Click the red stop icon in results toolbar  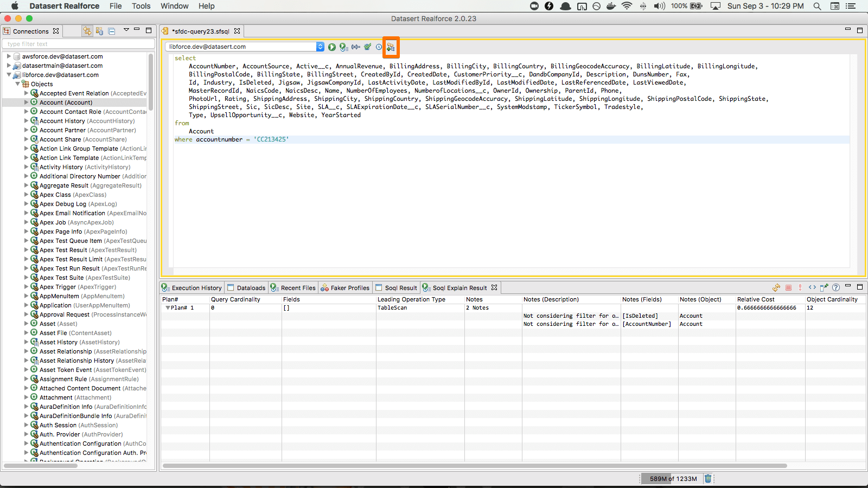point(788,288)
